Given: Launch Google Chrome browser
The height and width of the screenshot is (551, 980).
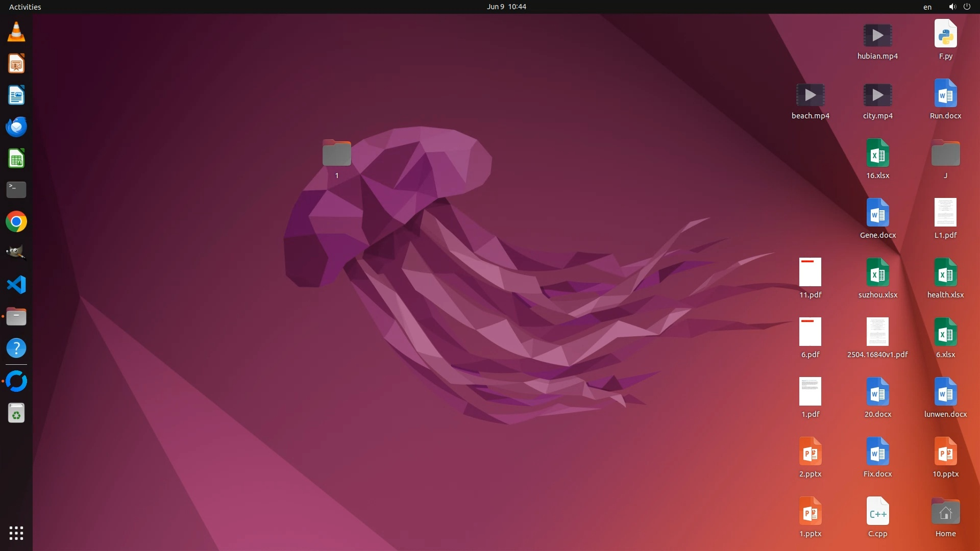Looking at the screenshot, I should 16,222.
